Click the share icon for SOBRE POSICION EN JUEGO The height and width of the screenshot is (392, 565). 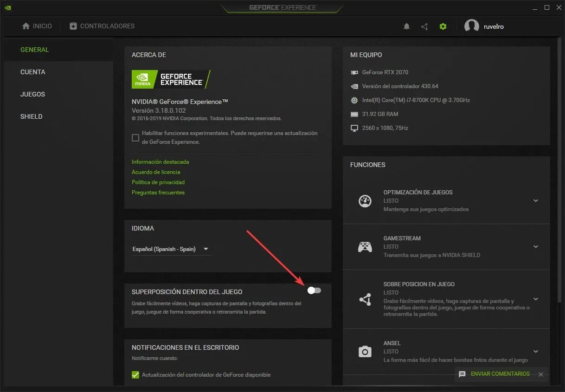coord(365,299)
